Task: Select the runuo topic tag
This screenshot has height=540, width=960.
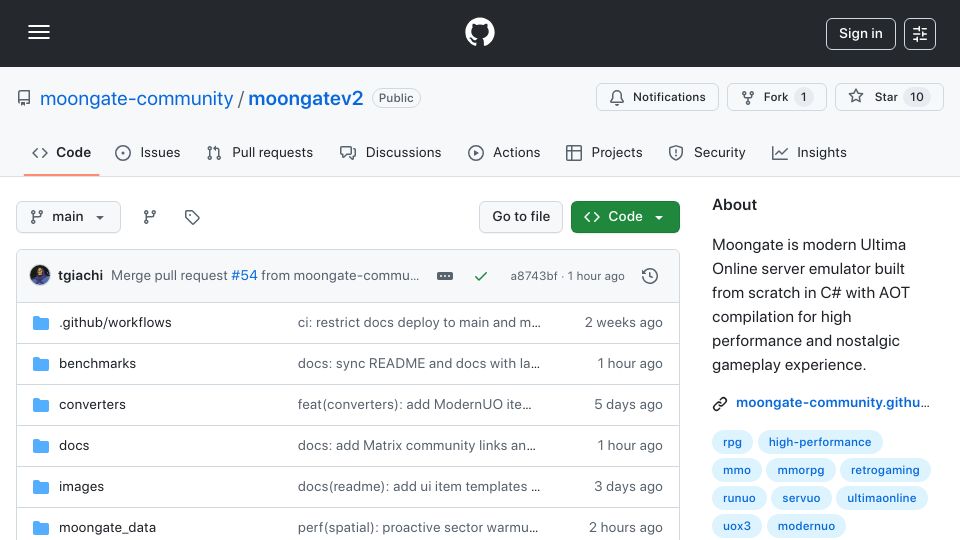Action: pos(739,498)
